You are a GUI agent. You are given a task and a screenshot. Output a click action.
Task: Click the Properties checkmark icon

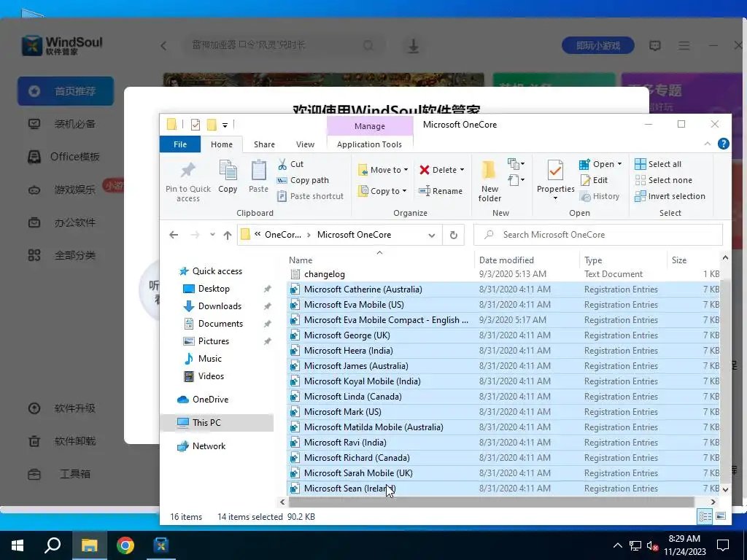click(555, 171)
